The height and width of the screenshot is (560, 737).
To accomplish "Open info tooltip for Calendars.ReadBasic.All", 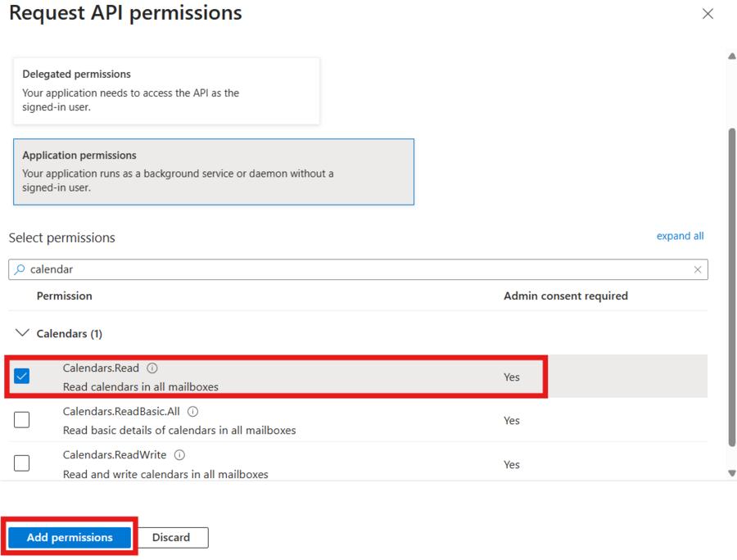I will pyautogui.click(x=192, y=412).
